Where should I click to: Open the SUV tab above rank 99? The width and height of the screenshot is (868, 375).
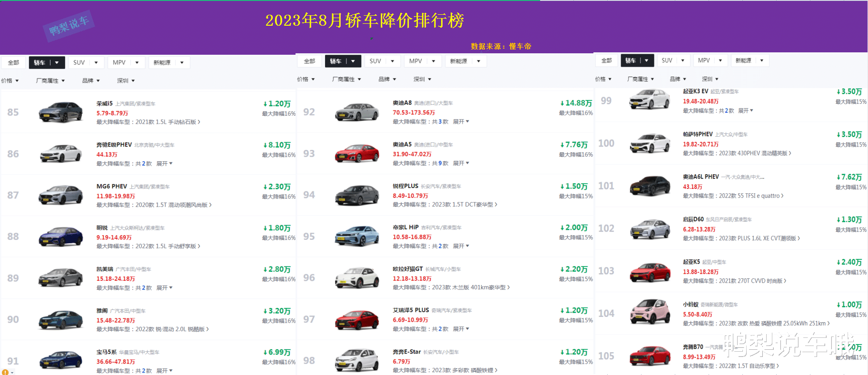(x=673, y=60)
